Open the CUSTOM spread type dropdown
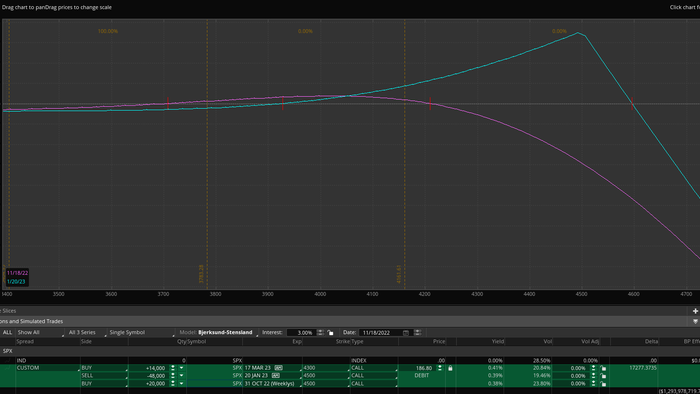This screenshot has height=394, width=700. (x=48, y=368)
